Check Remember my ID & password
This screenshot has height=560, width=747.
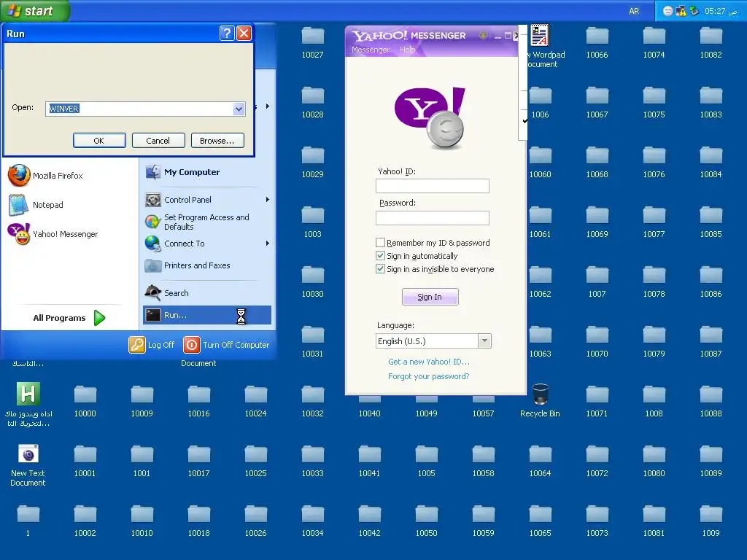(380, 242)
